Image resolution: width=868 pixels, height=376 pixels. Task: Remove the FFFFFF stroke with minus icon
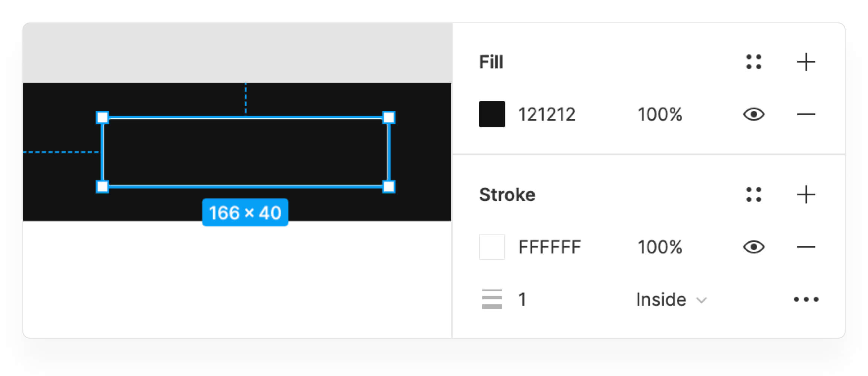pyautogui.click(x=806, y=247)
